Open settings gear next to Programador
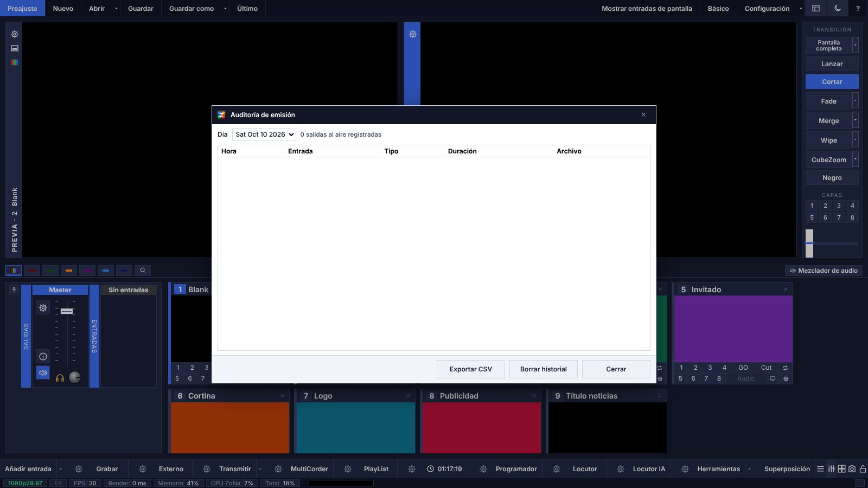Screen dimensions: 868x488 [x=483, y=469]
